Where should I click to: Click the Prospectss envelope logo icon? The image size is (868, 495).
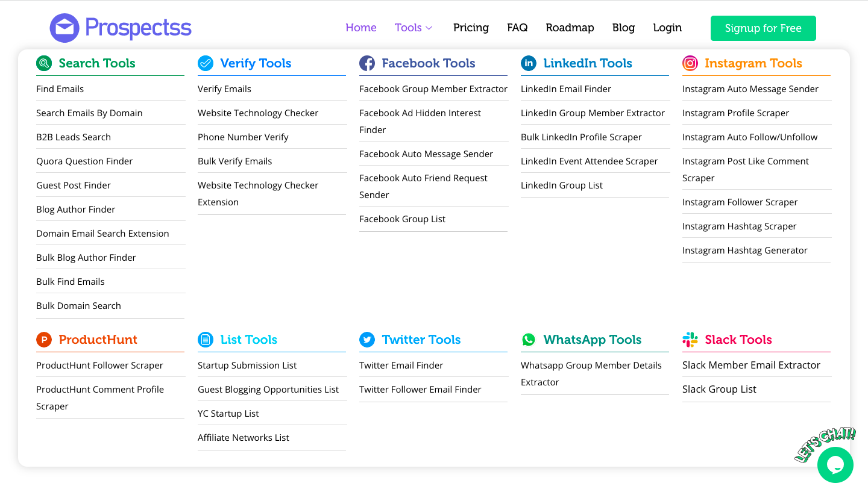64,28
